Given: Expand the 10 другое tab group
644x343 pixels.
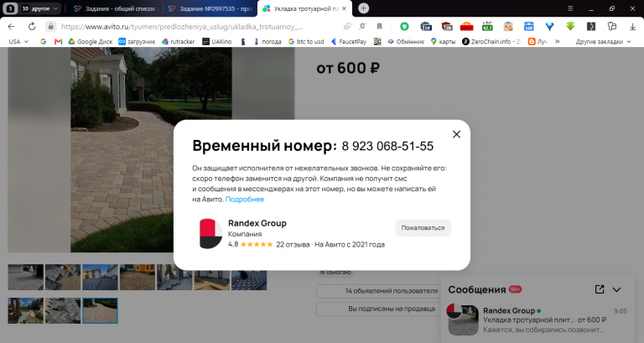Looking at the screenshot, I should coord(40,8).
